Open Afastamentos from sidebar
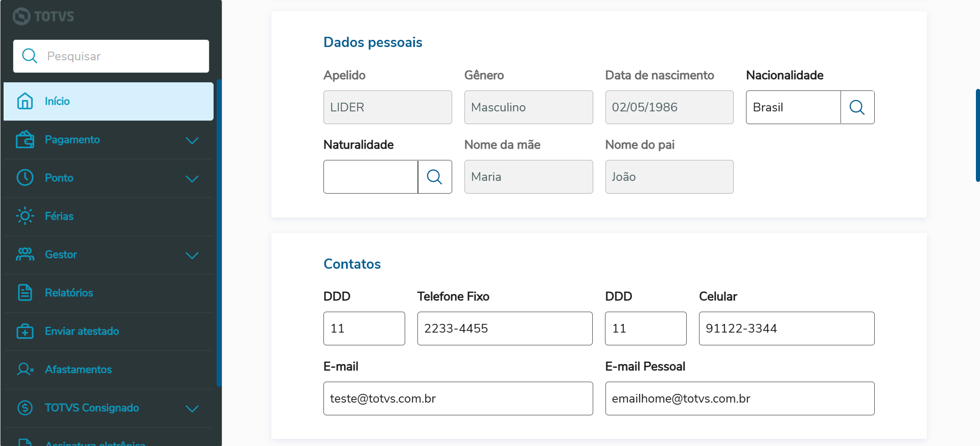Image resolution: width=980 pixels, height=446 pixels. (78, 369)
